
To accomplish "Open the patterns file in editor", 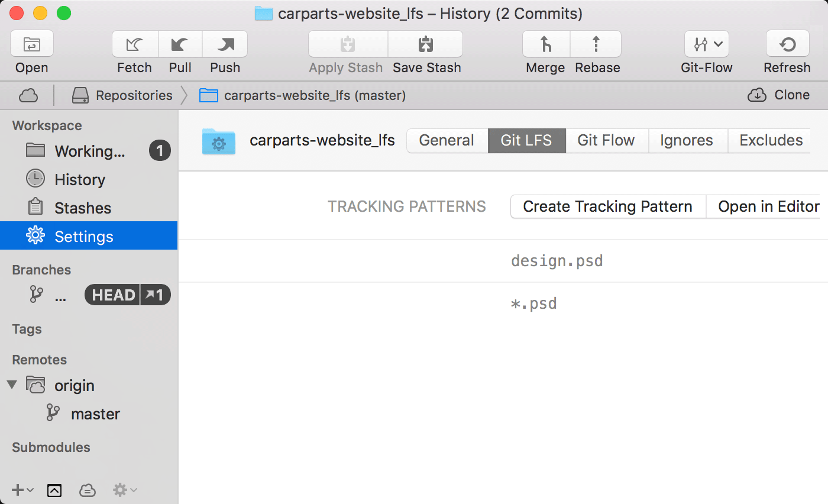I will click(x=768, y=206).
